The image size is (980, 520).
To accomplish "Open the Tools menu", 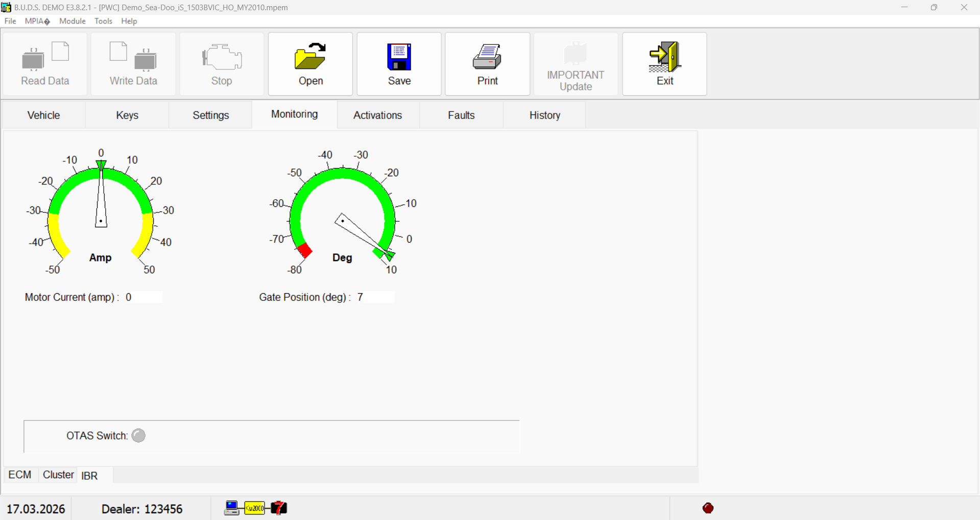I will coord(103,21).
